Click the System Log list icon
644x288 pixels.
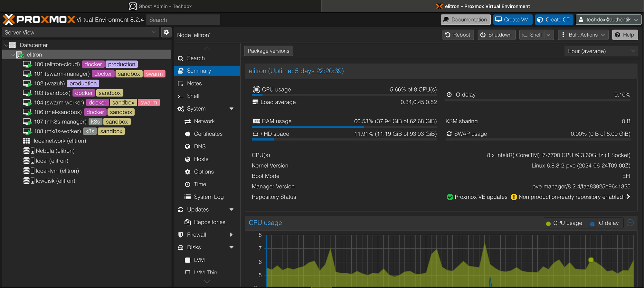187,197
